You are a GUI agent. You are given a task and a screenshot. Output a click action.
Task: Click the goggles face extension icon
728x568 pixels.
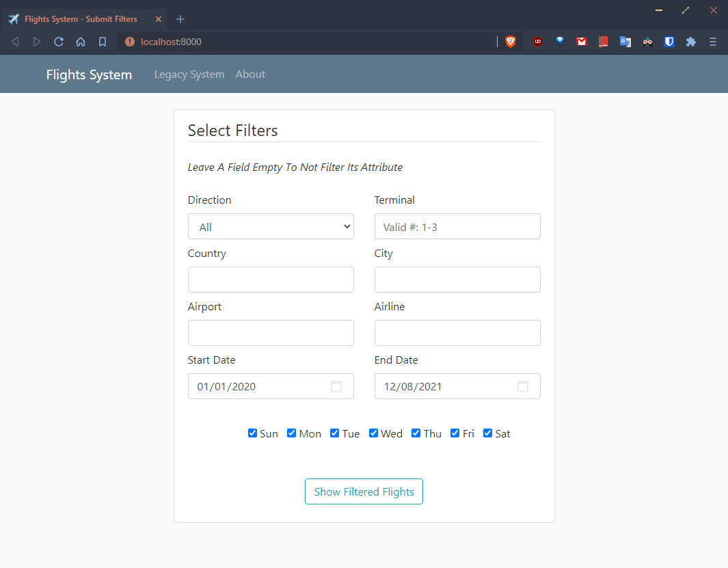point(647,42)
